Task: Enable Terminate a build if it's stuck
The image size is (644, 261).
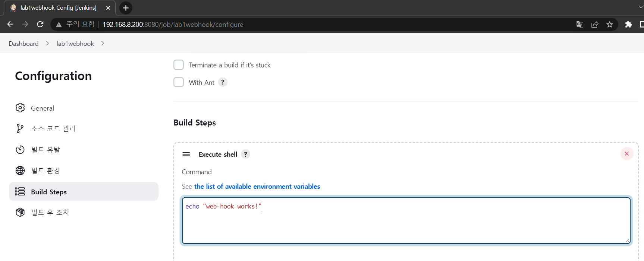Action: pyautogui.click(x=179, y=65)
